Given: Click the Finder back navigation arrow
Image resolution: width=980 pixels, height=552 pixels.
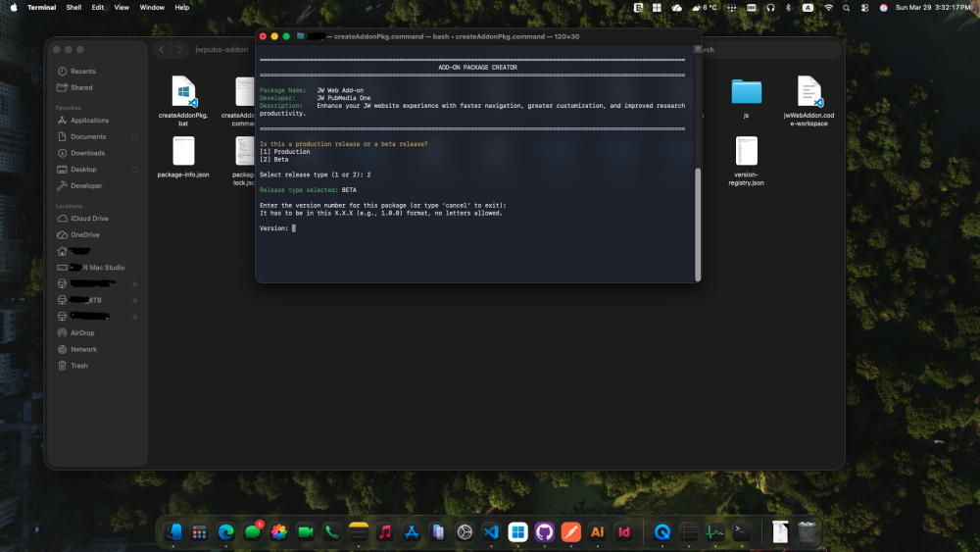Looking at the screenshot, I should click(161, 49).
